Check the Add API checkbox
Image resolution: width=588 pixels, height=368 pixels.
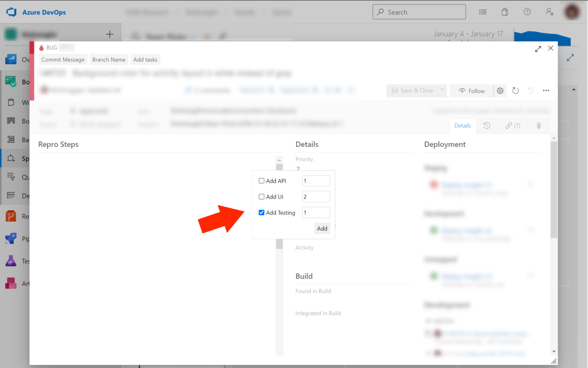point(261,181)
